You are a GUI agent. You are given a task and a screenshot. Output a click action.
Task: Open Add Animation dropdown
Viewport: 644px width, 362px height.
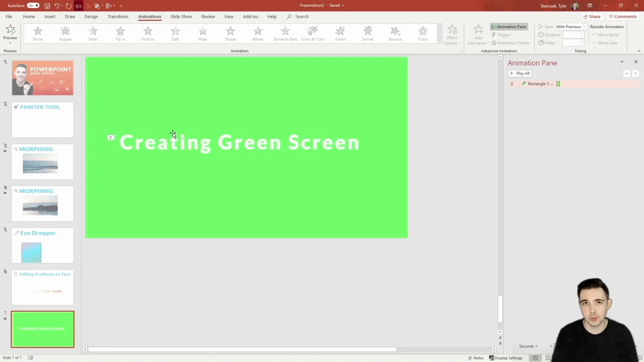point(478,35)
